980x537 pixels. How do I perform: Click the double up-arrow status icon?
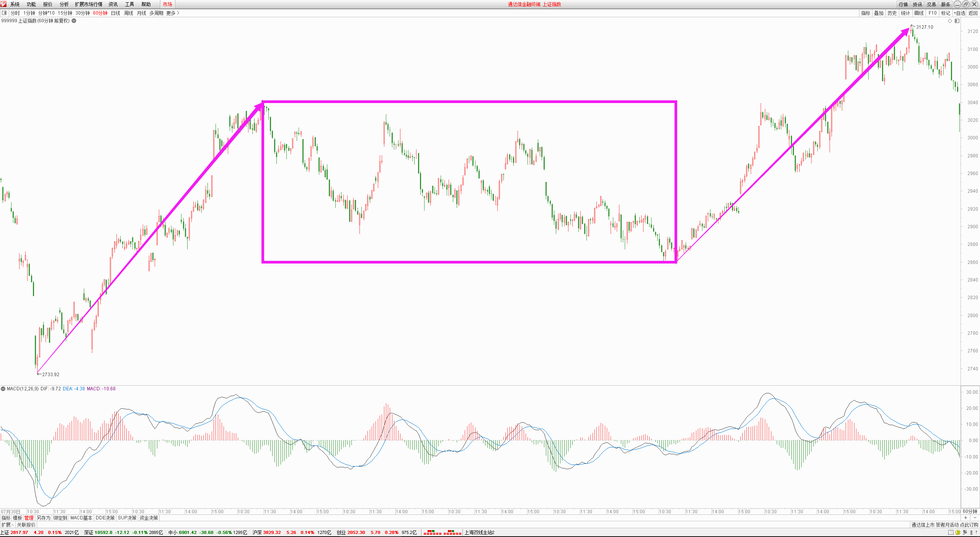coord(971,532)
